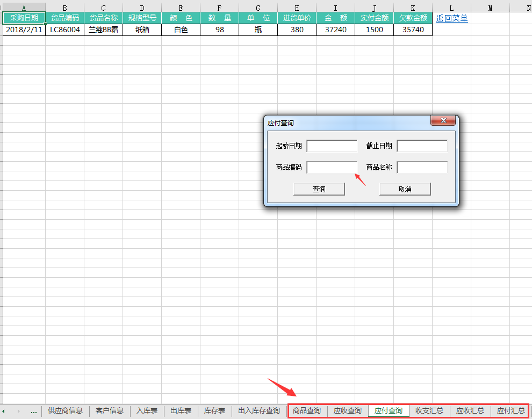Select column C header

pos(103,8)
